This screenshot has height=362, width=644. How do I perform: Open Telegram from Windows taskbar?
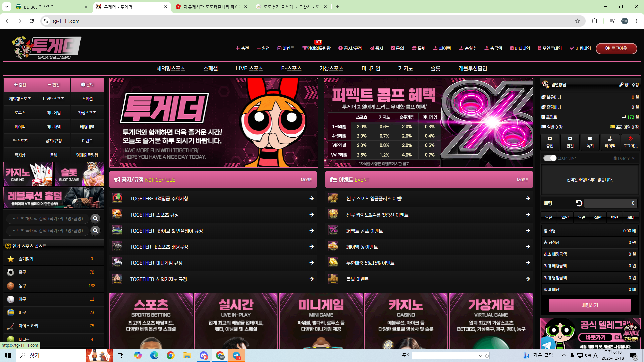[236, 355]
